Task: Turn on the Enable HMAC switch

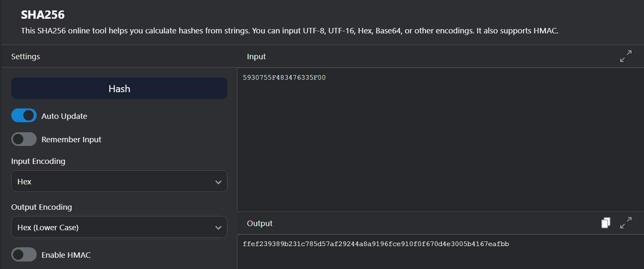Action: (x=24, y=254)
